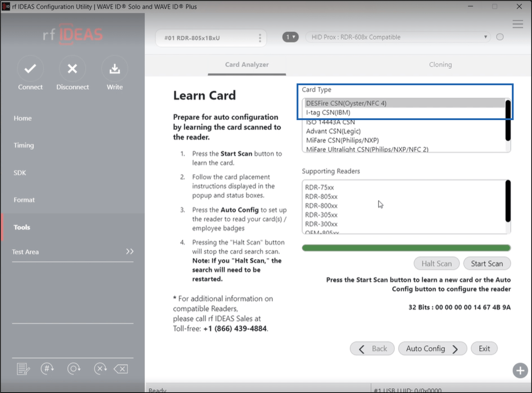Screen dimensions: 532x393
Task: Expand Test Area with the double chevron
Action: point(130,251)
